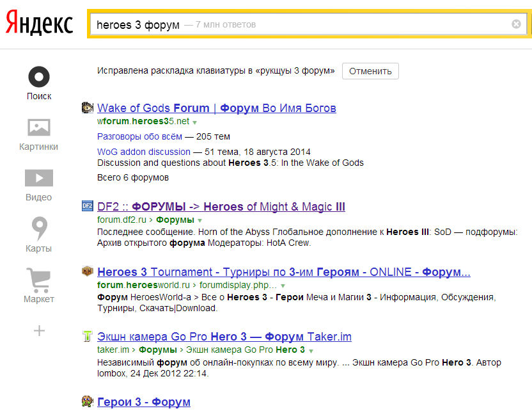Viewport: 532px width, 411px height.
Task: Click the Отменить button
Action: tap(370, 71)
